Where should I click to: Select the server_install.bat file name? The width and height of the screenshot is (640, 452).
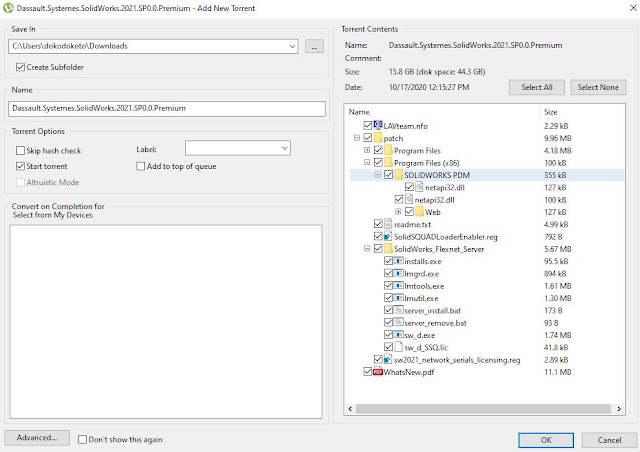click(433, 310)
